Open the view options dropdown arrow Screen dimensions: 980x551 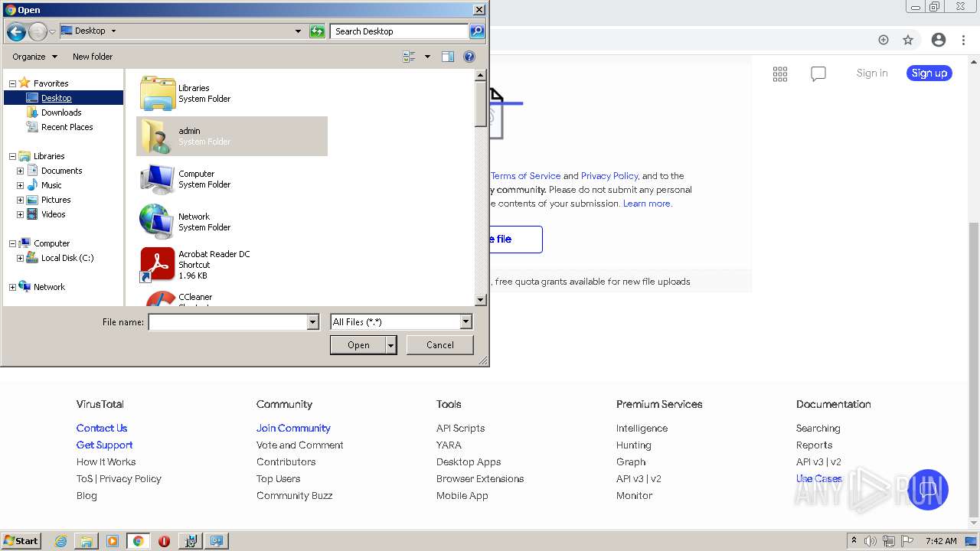[x=427, y=57]
